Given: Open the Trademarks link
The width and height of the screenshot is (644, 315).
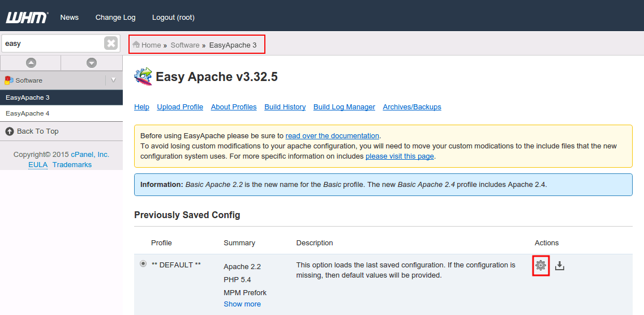Looking at the screenshot, I should point(72,165).
